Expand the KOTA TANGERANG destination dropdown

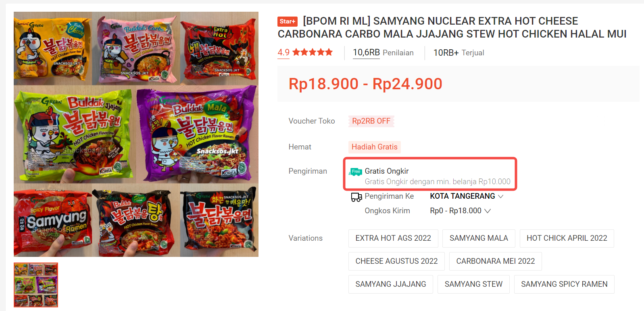[x=467, y=196]
